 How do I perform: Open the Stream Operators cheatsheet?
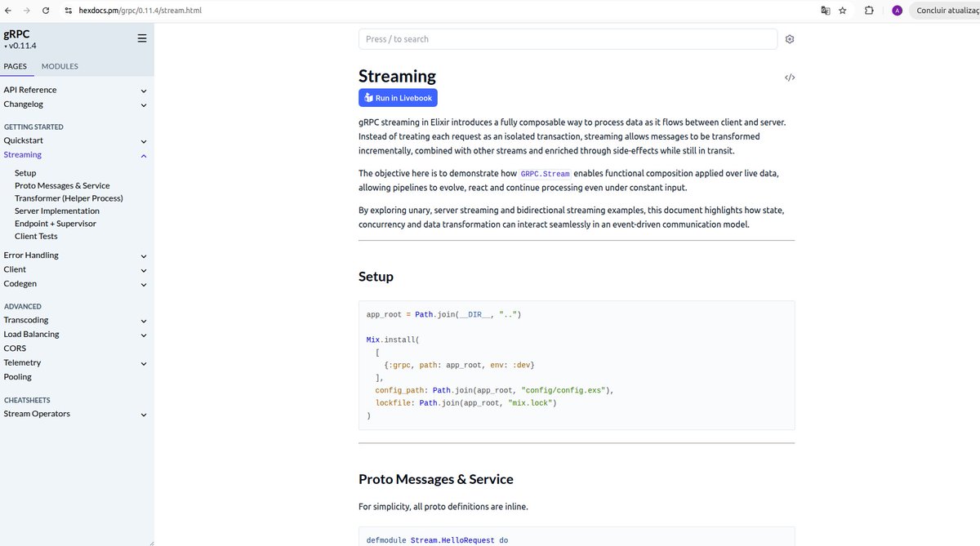click(37, 414)
